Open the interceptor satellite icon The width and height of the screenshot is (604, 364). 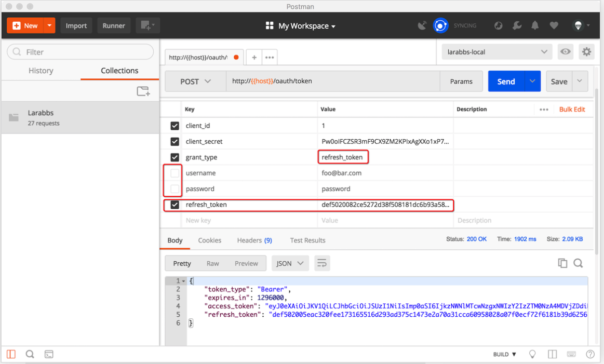point(422,25)
